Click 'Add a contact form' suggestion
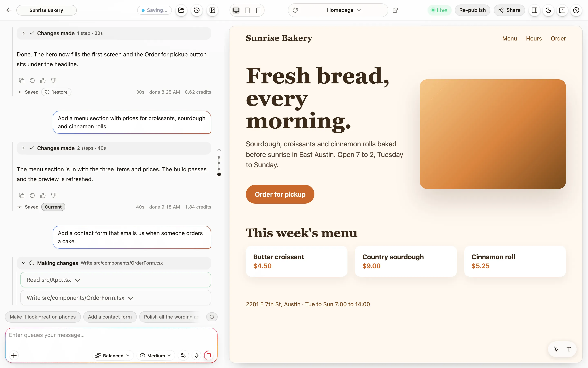This screenshot has height=368, width=588. tap(110, 317)
